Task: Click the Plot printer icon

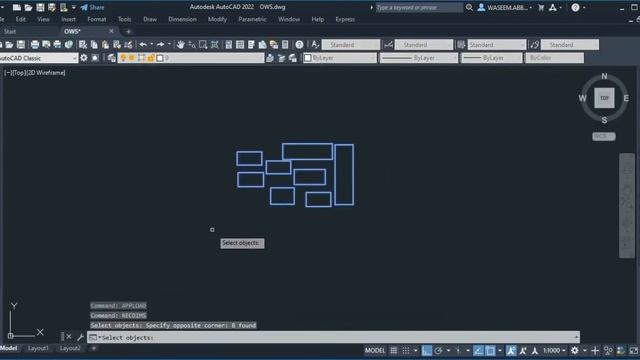Action: click(x=35, y=45)
